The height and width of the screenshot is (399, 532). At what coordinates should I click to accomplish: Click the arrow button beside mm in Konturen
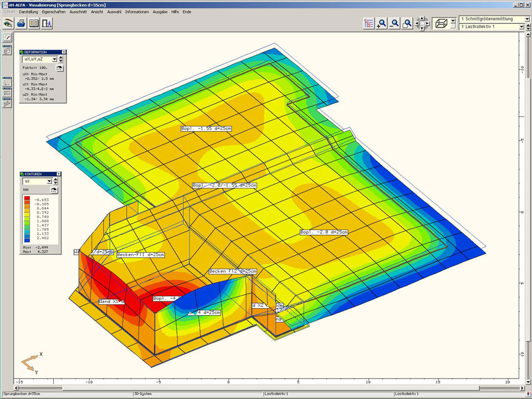tap(54, 190)
